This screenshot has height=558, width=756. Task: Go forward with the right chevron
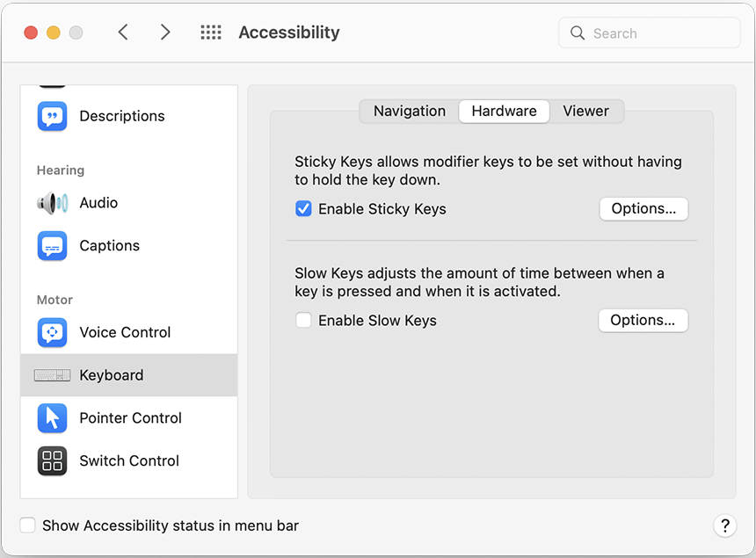coord(165,33)
